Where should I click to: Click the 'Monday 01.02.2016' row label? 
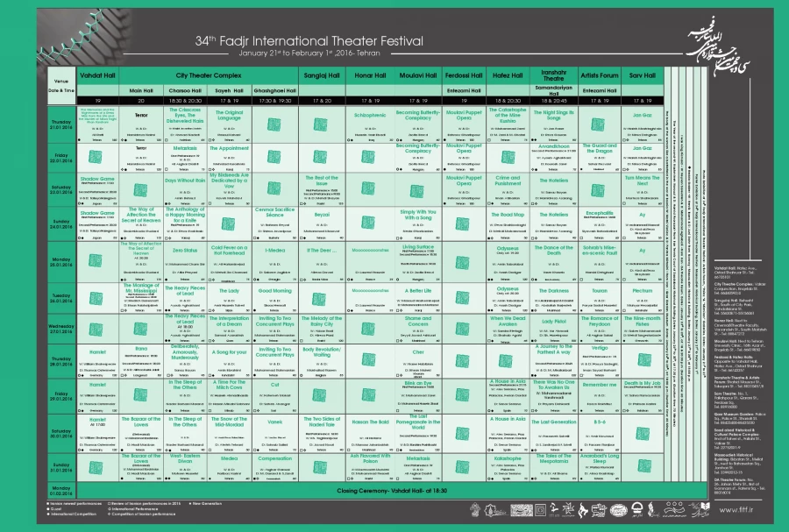pyautogui.click(x=61, y=490)
